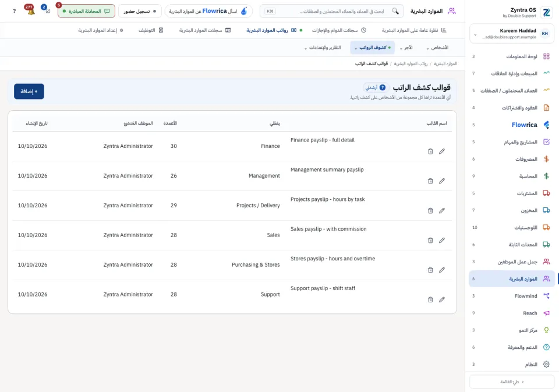Open the المشاريع والمهام sidebar item
Screen dimensions: 559x392
coord(512,142)
